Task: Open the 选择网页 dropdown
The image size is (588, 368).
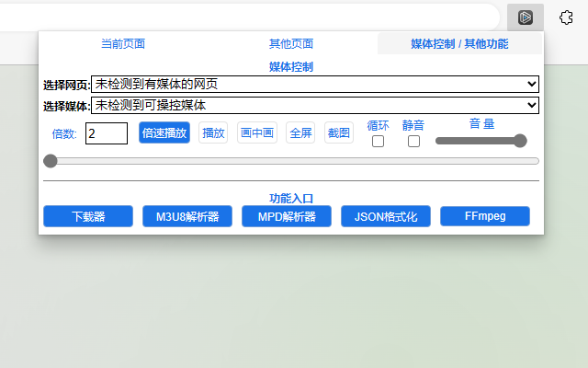Action: tap(315, 84)
